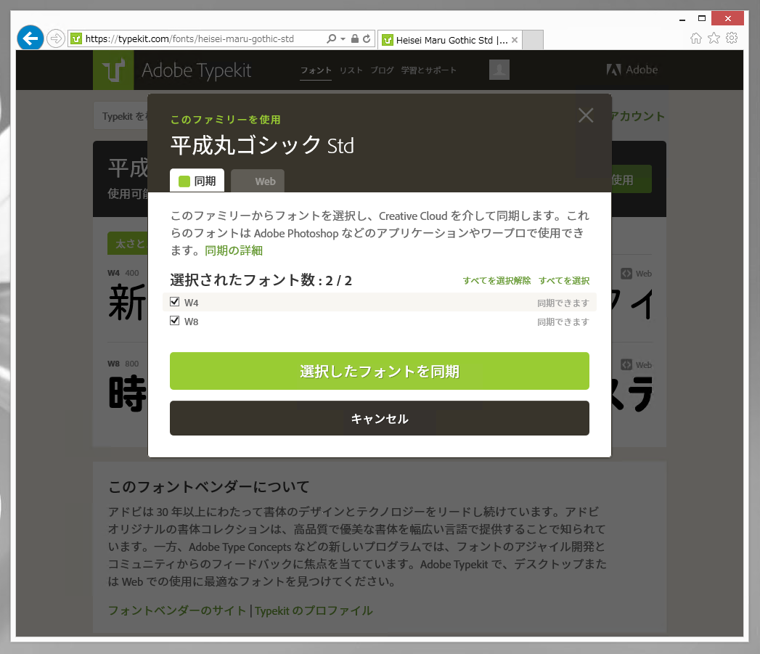Click the 選択したフォントを同期 button
The image size is (760, 654).
click(x=380, y=371)
